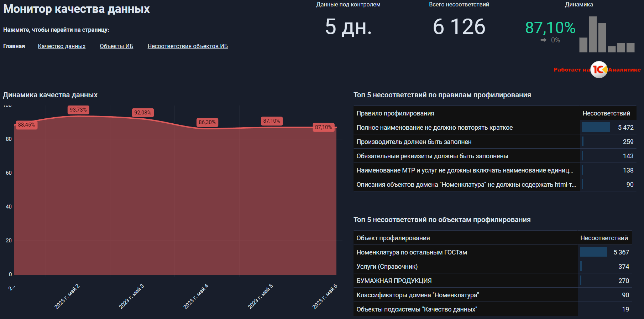Viewport: 644px width, 319px height.
Task: Click the green 87,10% dynamics value
Action: click(x=550, y=27)
